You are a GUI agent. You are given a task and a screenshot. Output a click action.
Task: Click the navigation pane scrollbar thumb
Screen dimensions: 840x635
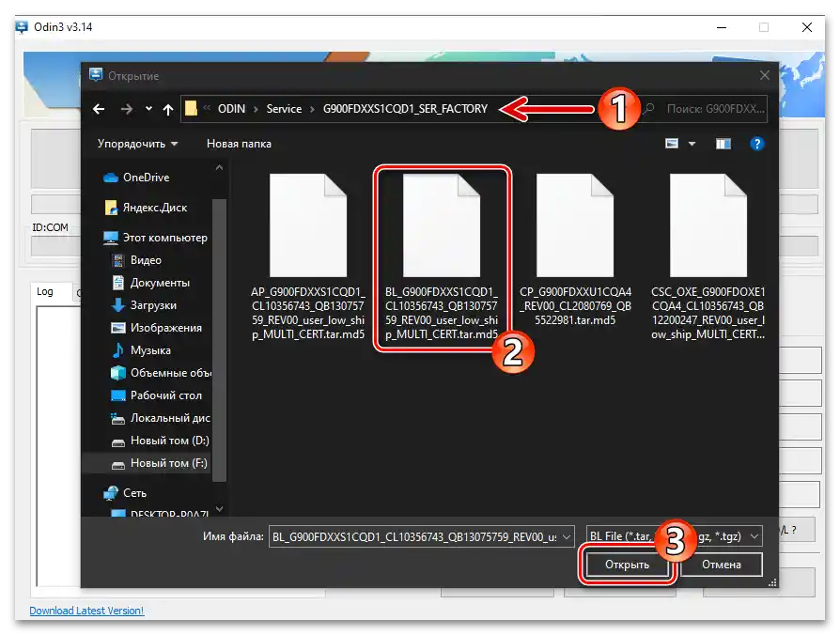219,339
